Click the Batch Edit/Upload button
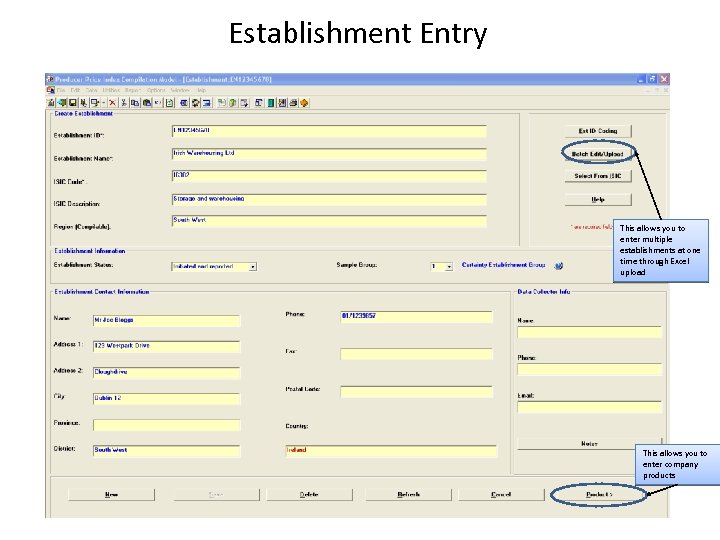Image resolution: width=720 pixels, height=540 pixels. pos(598,154)
